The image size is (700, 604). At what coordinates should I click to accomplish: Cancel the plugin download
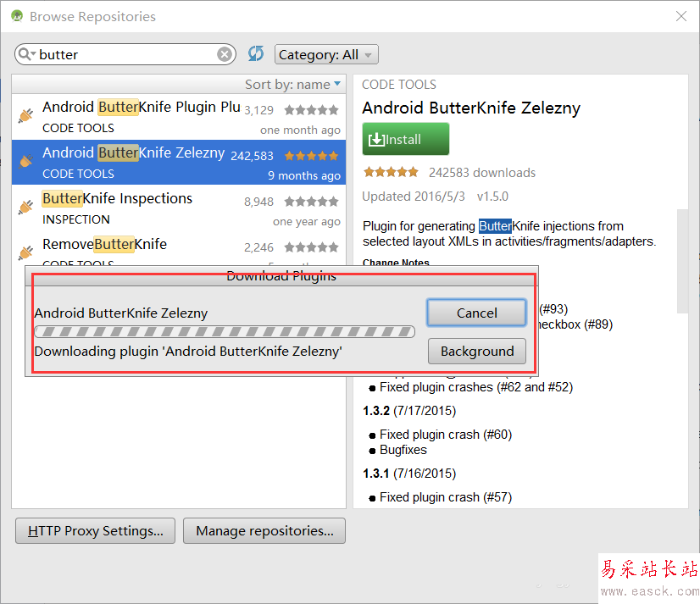(x=477, y=313)
